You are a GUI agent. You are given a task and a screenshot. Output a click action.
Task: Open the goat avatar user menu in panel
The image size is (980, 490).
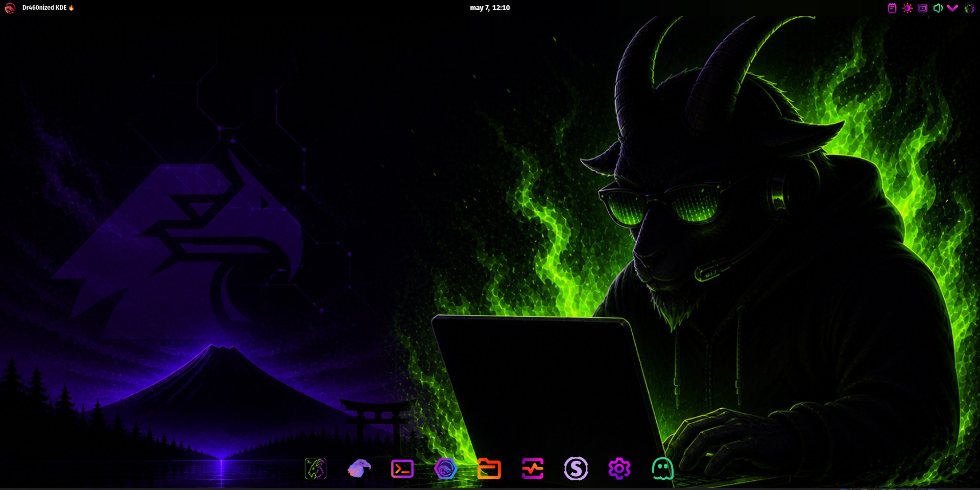click(x=969, y=8)
